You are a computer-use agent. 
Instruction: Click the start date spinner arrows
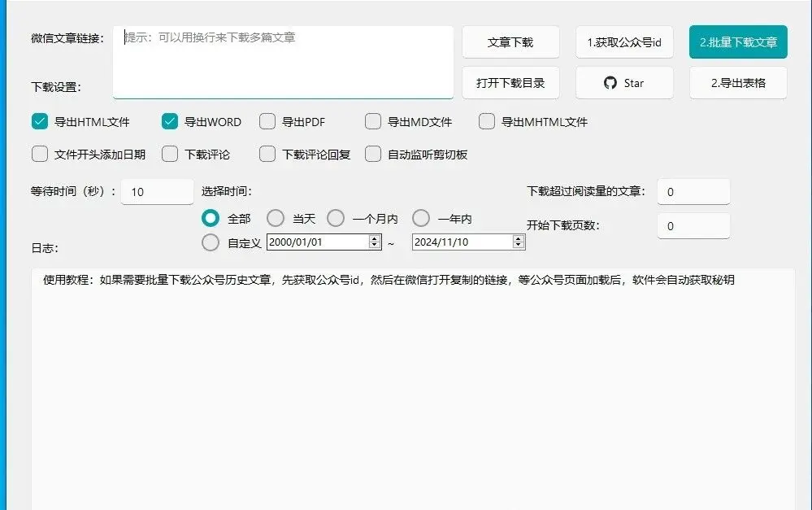point(375,242)
